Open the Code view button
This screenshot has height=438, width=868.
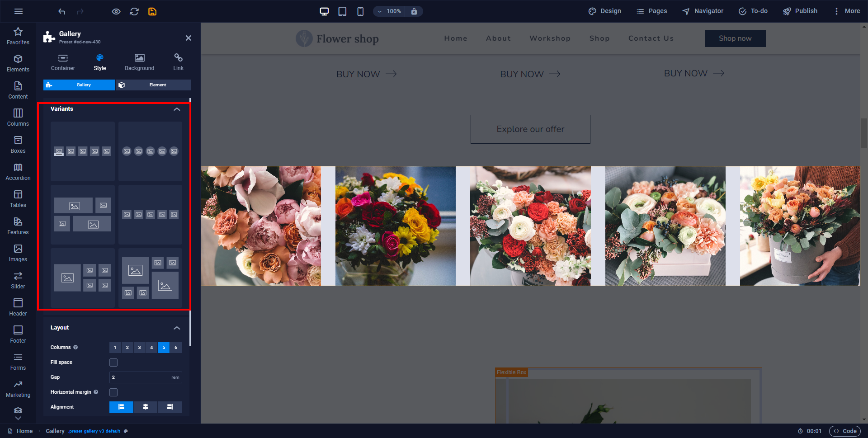tap(845, 431)
